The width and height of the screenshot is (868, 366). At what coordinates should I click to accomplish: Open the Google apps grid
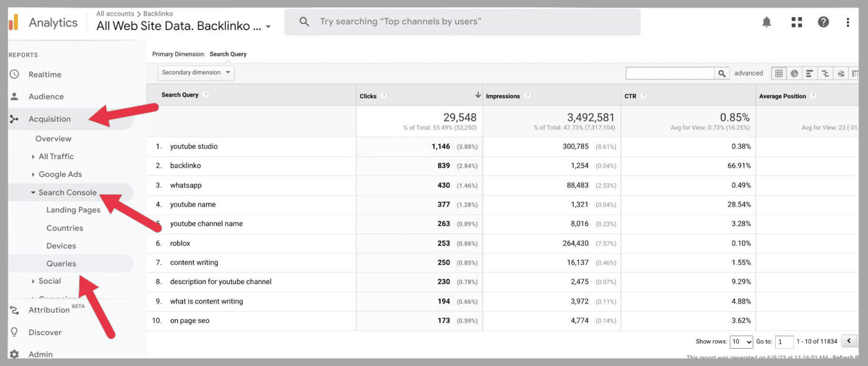pyautogui.click(x=796, y=22)
